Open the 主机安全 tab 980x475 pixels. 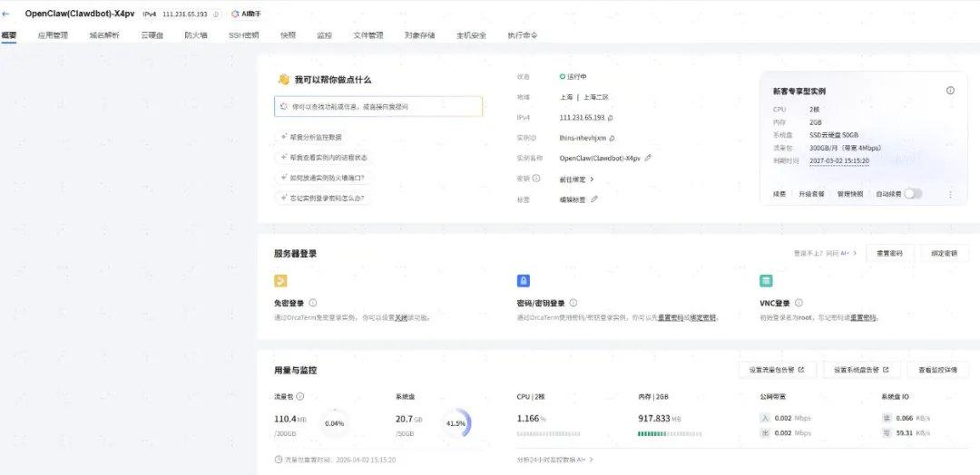[x=471, y=35]
